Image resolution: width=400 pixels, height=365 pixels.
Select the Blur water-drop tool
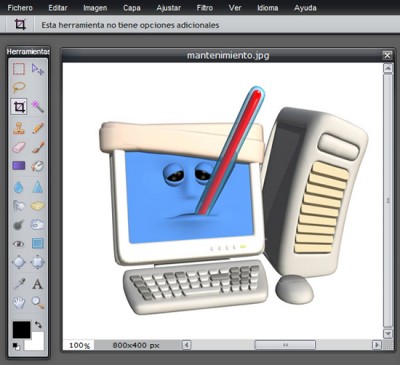tap(19, 187)
